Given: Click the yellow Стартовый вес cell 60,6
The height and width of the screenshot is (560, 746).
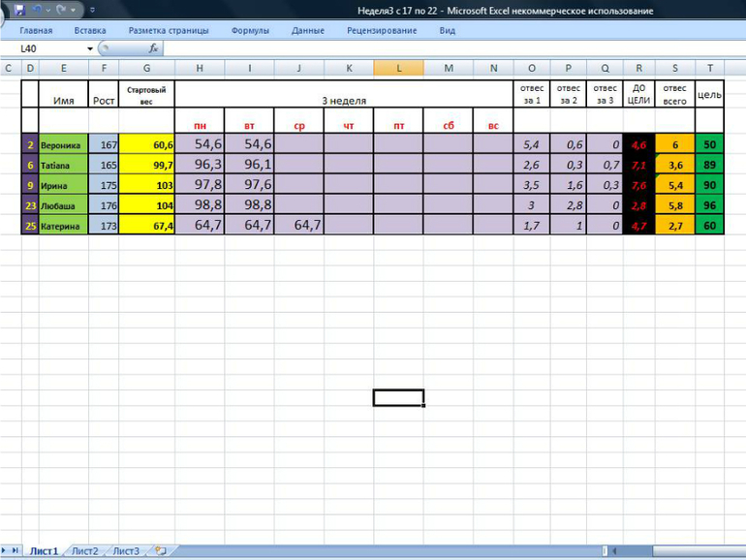Looking at the screenshot, I should click(x=146, y=143).
